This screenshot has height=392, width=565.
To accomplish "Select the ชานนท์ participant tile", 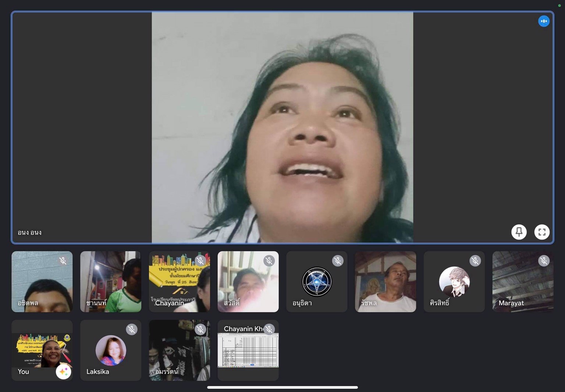I will [x=110, y=282].
